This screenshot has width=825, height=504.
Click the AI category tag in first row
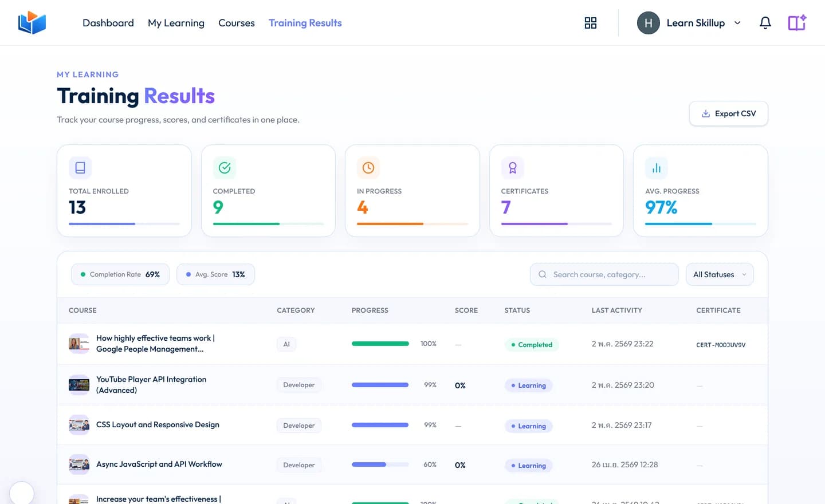pyautogui.click(x=286, y=344)
